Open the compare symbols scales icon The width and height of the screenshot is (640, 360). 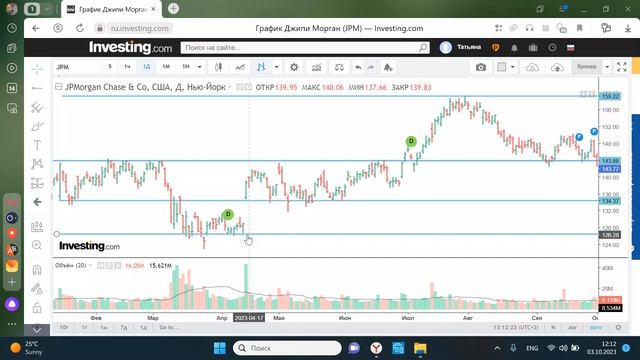[339, 67]
